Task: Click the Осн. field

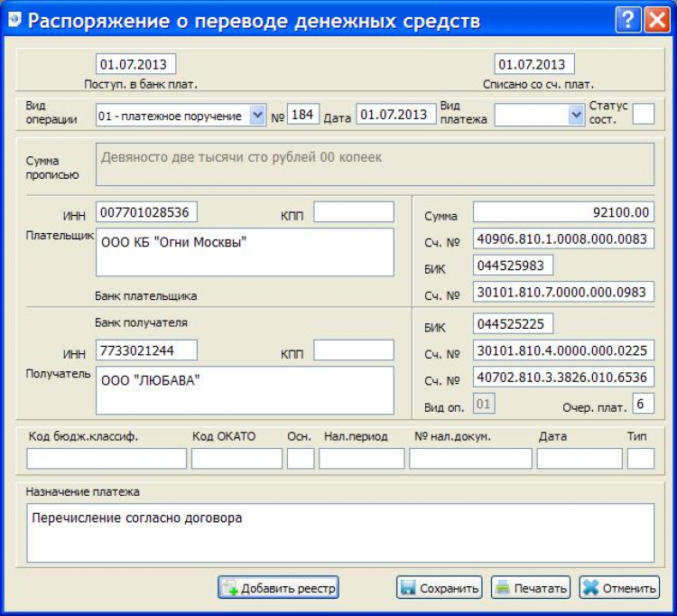Action: tap(301, 458)
